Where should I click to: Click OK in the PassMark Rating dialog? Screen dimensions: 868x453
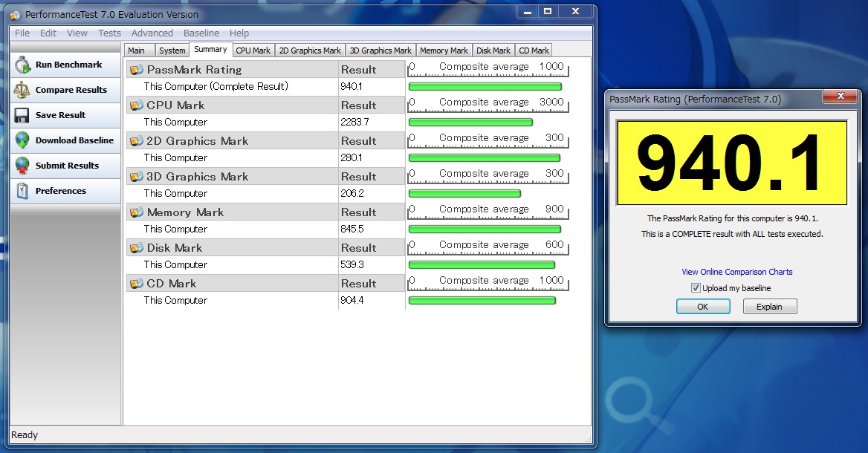click(703, 307)
